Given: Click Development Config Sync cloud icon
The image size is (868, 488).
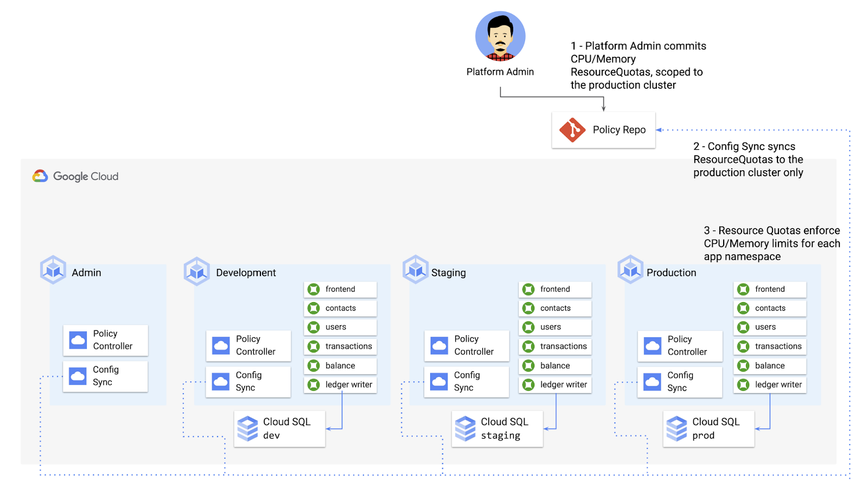Looking at the screenshot, I should coord(221,382).
